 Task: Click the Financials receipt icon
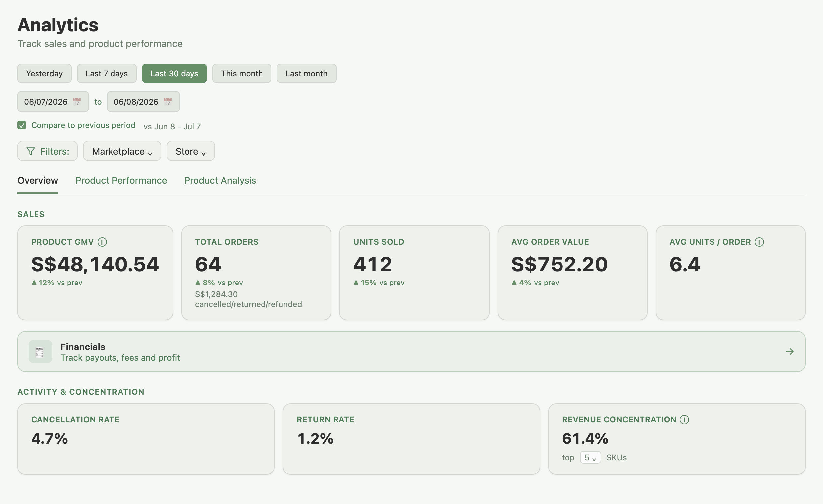[40, 351]
